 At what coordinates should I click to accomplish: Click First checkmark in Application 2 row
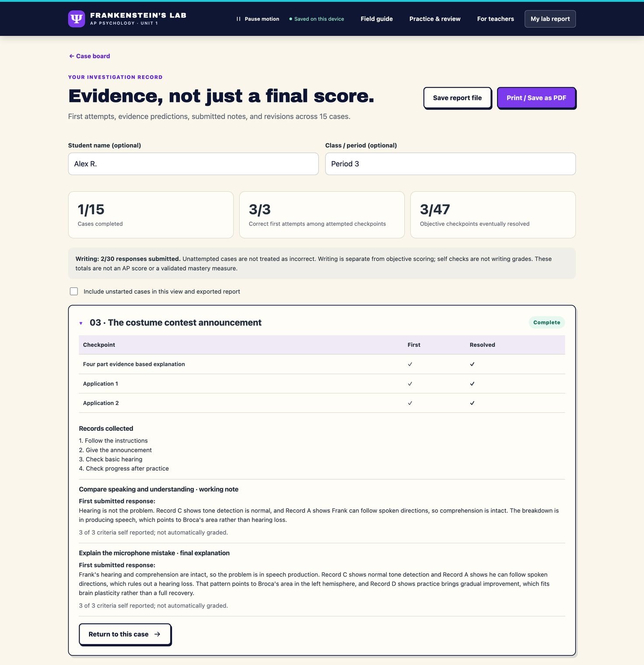410,403
